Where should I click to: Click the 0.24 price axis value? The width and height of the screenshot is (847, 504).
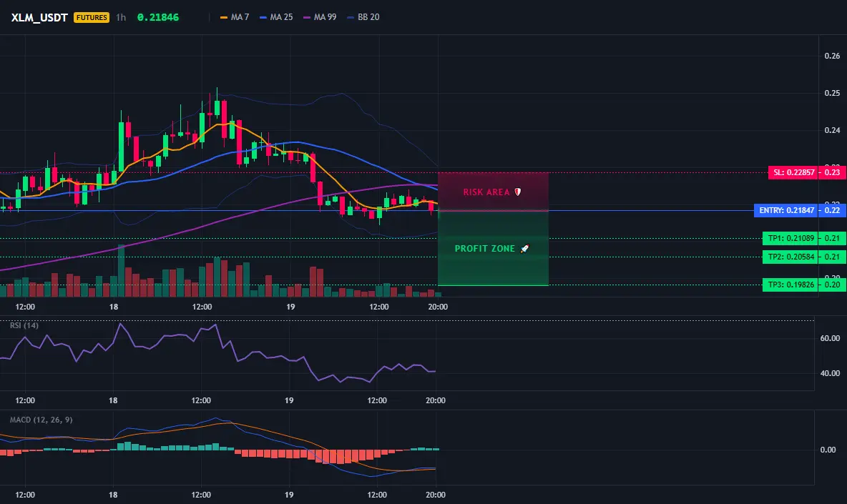click(832, 131)
